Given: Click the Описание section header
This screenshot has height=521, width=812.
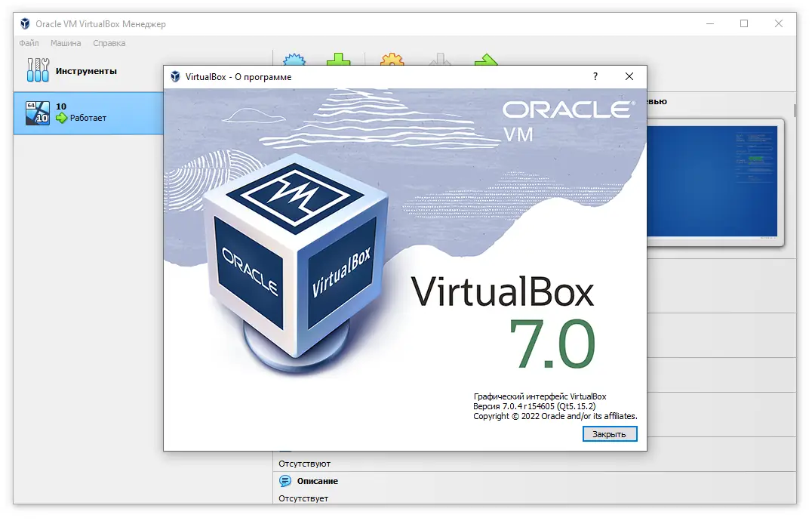Looking at the screenshot, I should 318,481.
